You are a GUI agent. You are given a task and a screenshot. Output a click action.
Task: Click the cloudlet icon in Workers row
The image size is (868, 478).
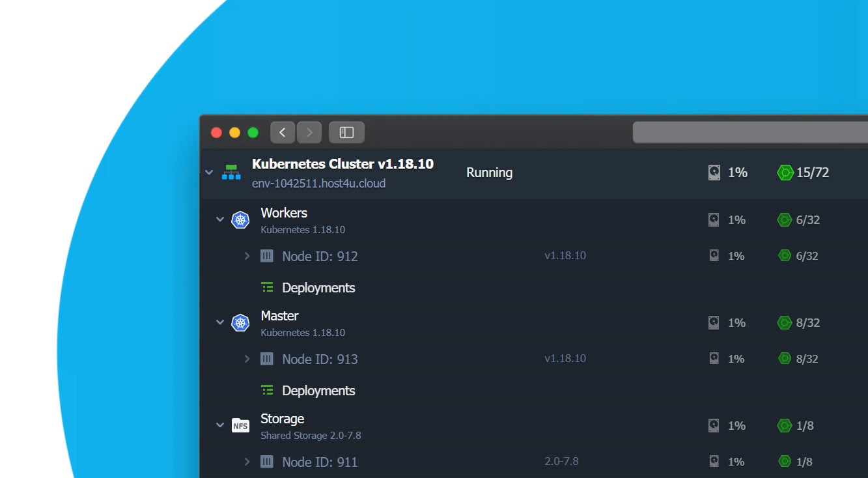tap(785, 219)
